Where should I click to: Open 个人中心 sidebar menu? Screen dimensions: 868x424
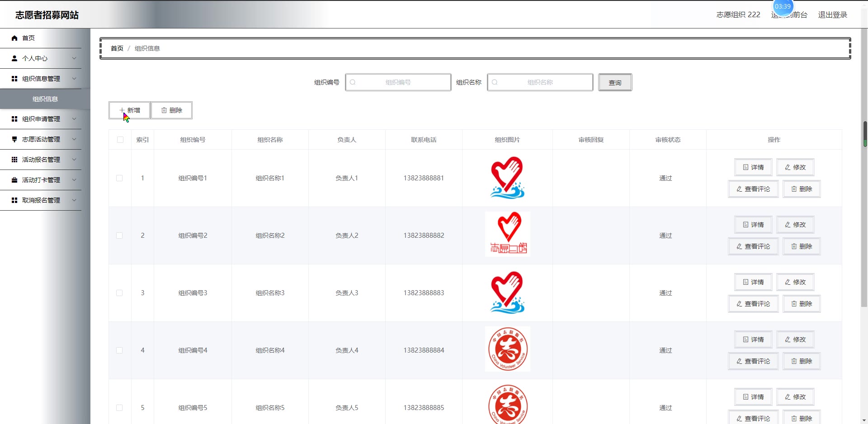(41, 58)
